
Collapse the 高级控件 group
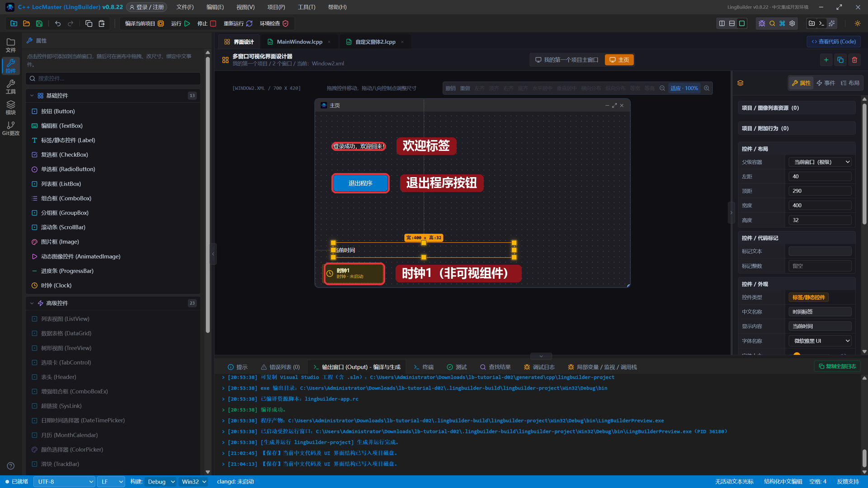(32, 303)
